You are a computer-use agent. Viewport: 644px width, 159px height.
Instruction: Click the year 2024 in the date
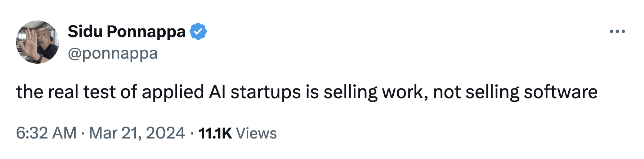point(165,133)
